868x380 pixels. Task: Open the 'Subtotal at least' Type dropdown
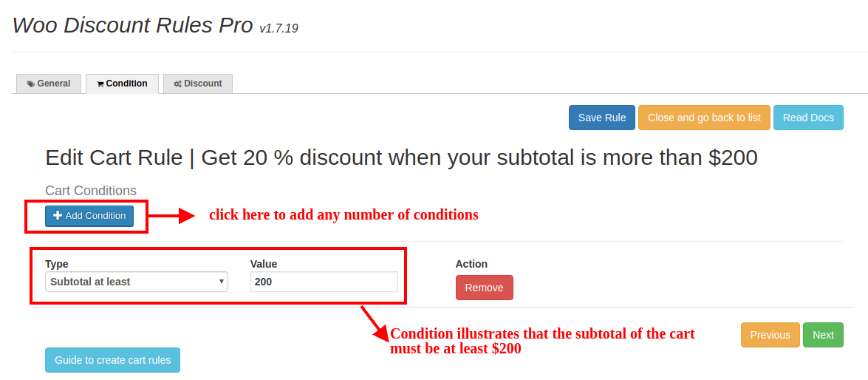coord(133,282)
